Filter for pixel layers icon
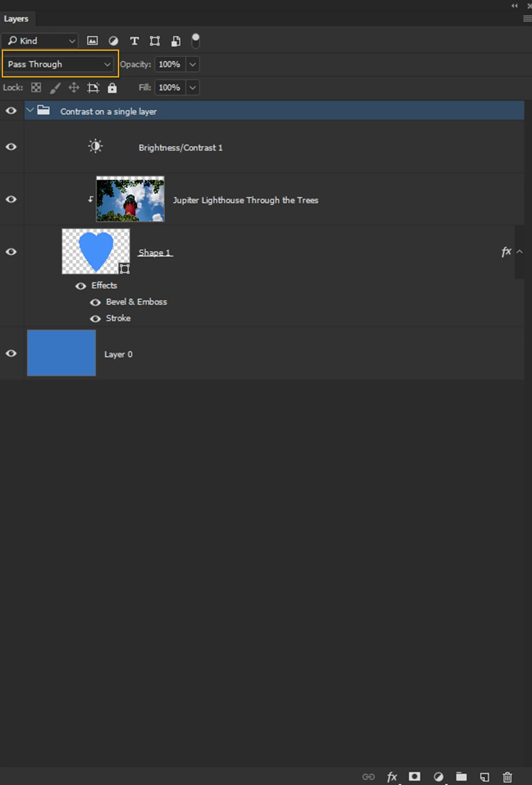The width and height of the screenshot is (532, 785). coord(92,41)
